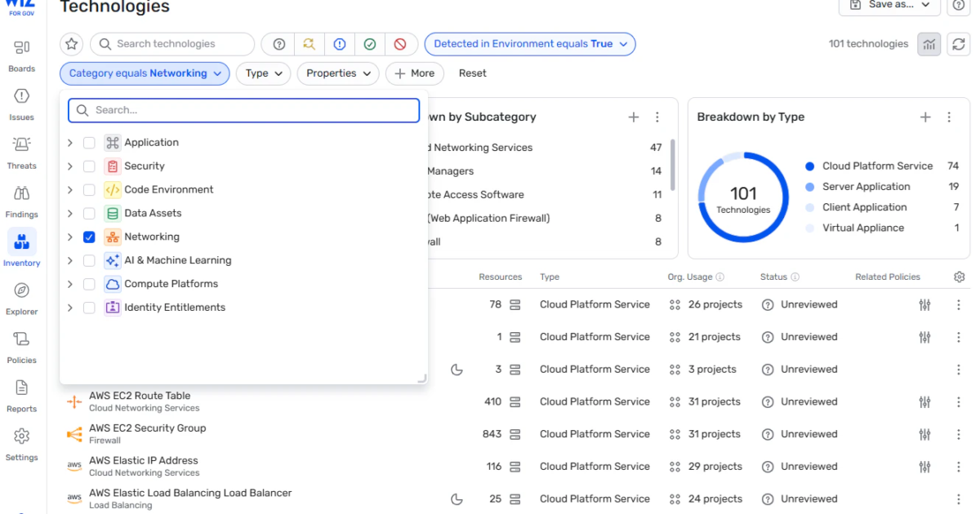This screenshot has width=980, height=514.
Task: Expand the Application category tree node
Action: (70, 143)
